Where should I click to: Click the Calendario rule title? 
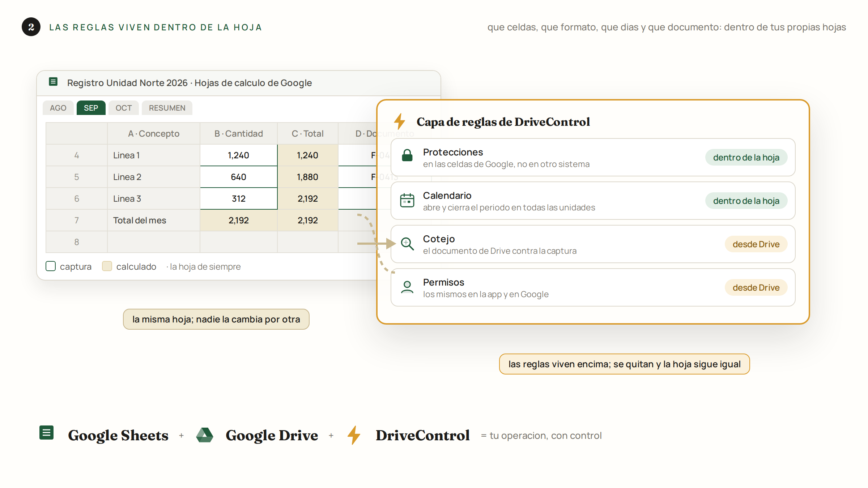point(447,196)
